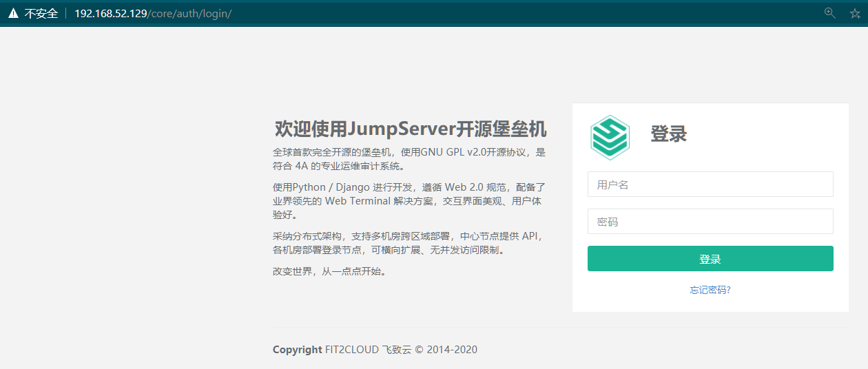The height and width of the screenshot is (369, 868).
Task: Click the 不安全 security label
Action: click(x=41, y=14)
